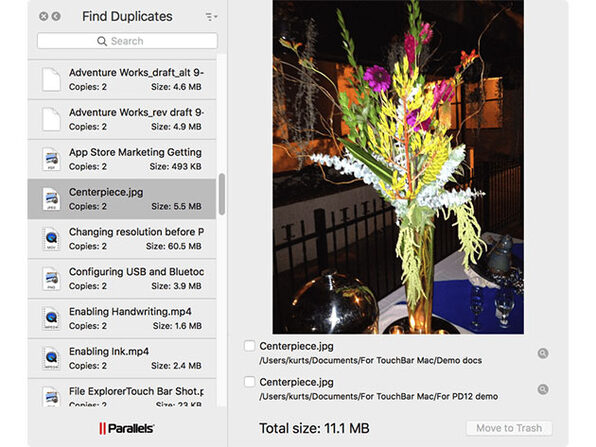
Task: Select the Configuring USB and Bluetooth entry
Action: click(122, 279)
